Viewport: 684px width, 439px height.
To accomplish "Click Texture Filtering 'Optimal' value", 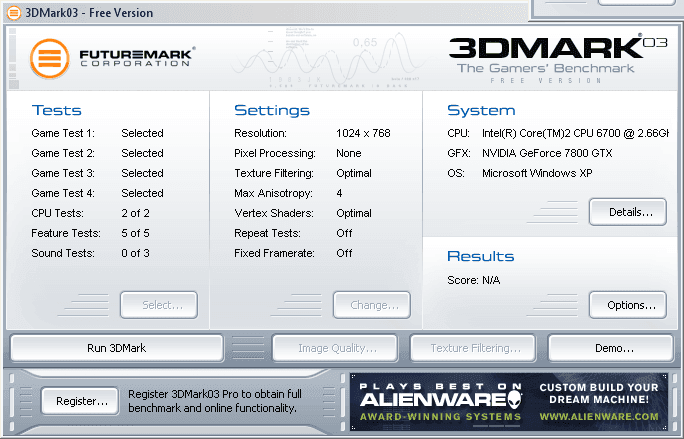I will pos(354,173).
